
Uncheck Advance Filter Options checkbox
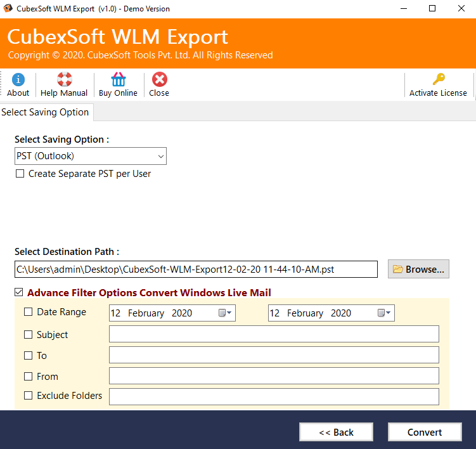pyautogui.click(x=20, y=293)
